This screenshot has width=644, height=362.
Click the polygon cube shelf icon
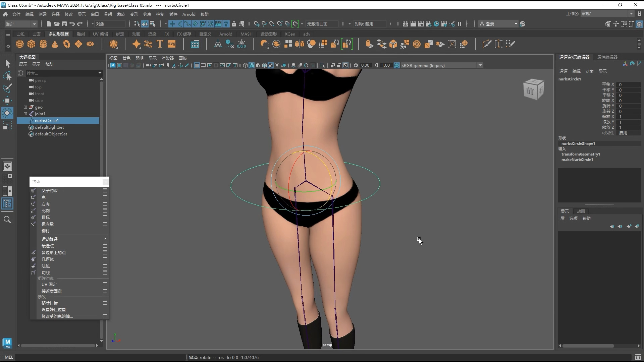click(32, 44)
